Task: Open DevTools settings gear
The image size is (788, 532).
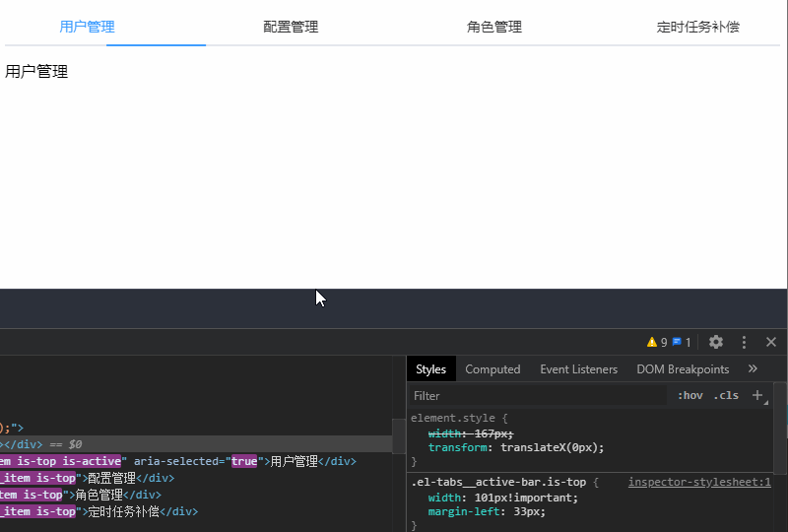Action: [716, 342]
